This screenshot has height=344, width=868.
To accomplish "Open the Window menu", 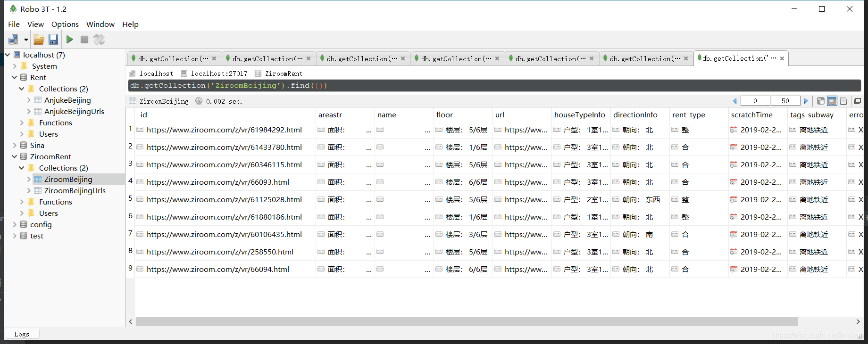I will (x=100, y=24).
